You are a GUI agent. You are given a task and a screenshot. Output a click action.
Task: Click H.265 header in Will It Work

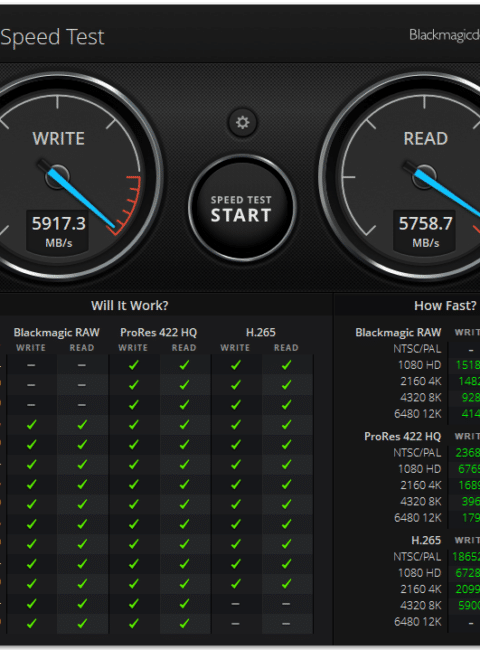[261, 332]
